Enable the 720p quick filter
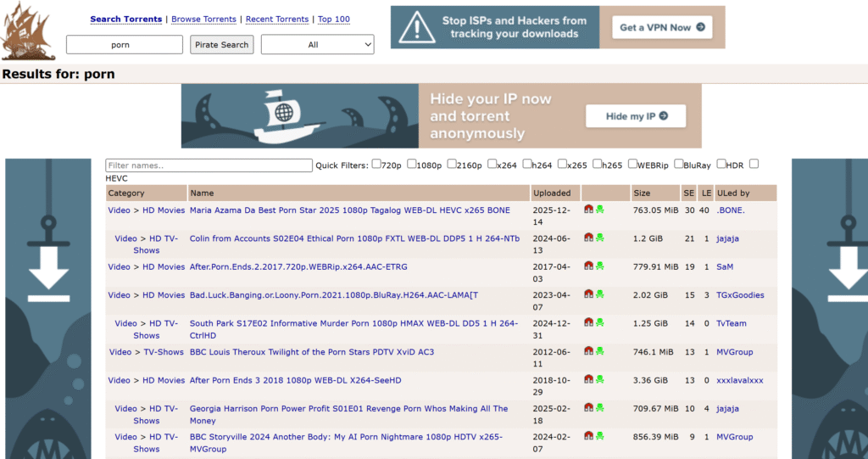Screen dimensions: 868x459 click(x=376, y=165)
